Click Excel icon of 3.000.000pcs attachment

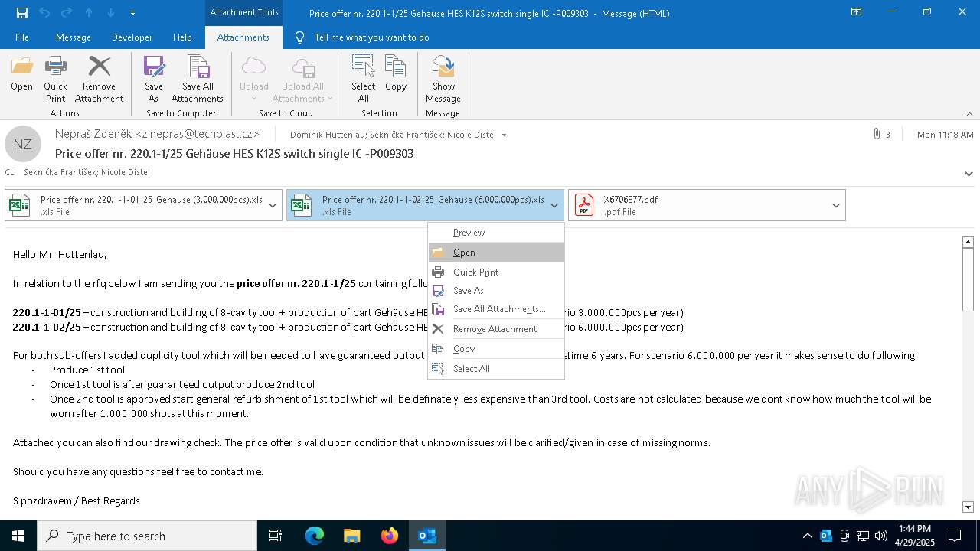pos(18,205)
